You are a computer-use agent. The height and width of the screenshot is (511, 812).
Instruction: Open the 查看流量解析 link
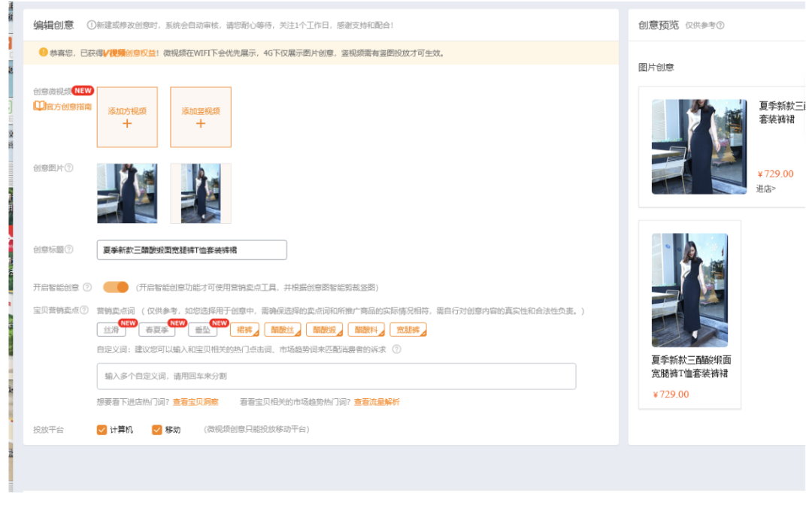tap(377, 401)
